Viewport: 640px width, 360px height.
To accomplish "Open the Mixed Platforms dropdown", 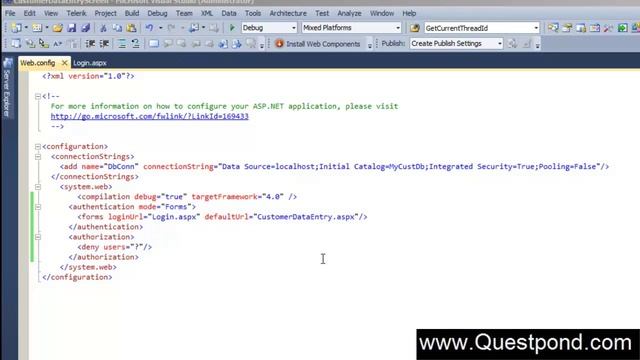I will pyautogui.click(x=398, y=28).
